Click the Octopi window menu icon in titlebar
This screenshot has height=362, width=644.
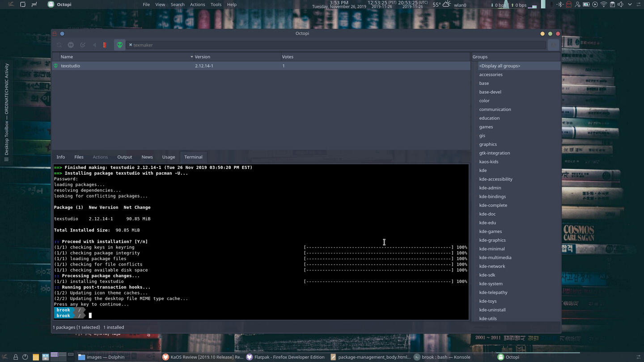point(55,34)
